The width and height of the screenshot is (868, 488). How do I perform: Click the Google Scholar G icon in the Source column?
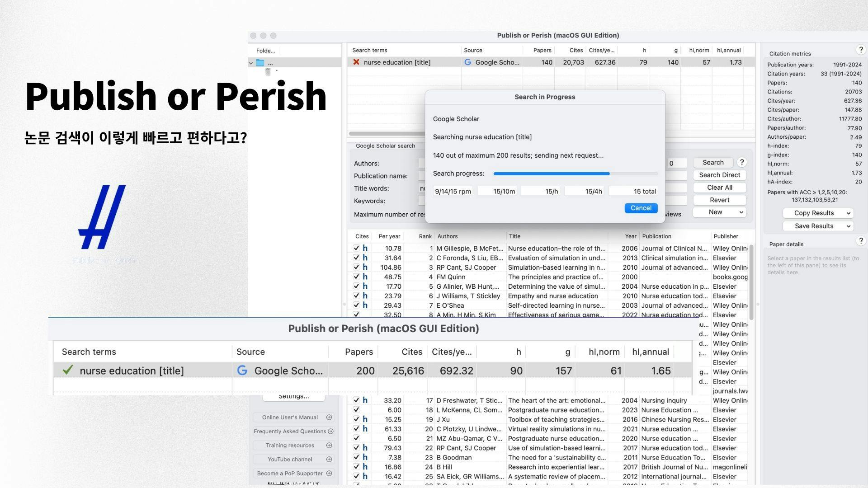click(468, 62)
